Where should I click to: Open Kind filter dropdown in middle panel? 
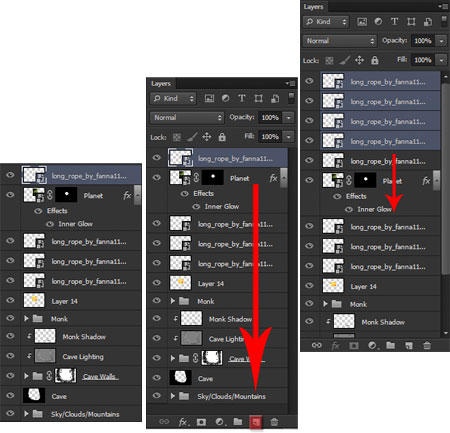pyautogui.click(x=173, y=98)
